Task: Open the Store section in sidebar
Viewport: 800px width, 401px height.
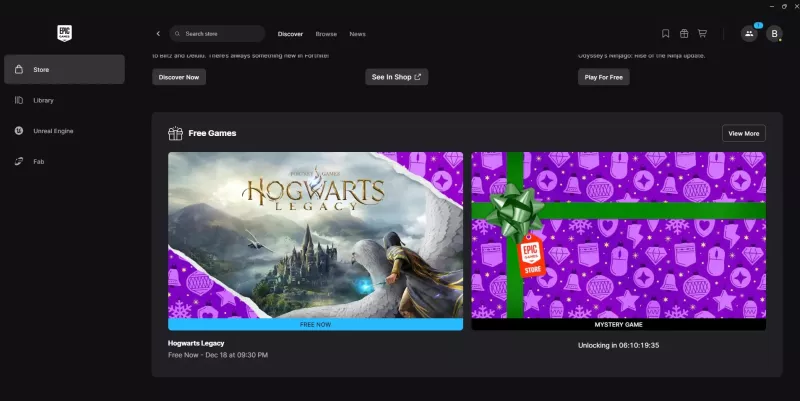Action: tap(64, 69)
